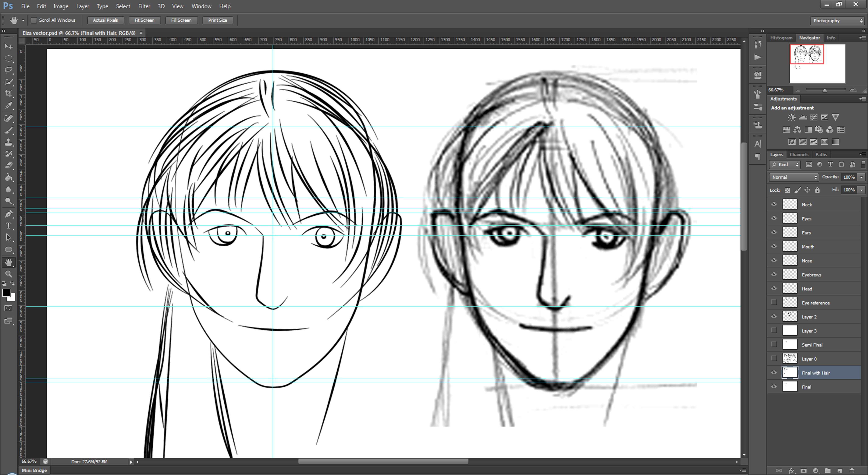Screen dimensions: 868x475
Task: Click the Actual Pixels button
Action: (x=105, y=20)
